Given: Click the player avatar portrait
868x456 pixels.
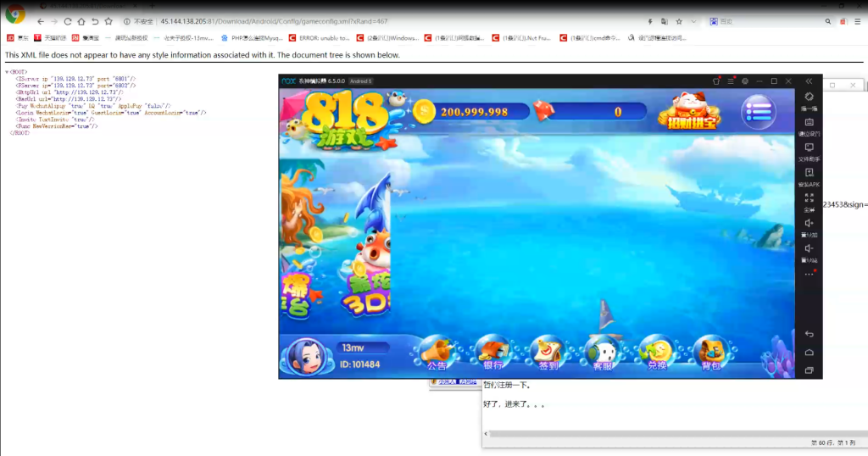Looking at the screenshot, I should (306, 356).
